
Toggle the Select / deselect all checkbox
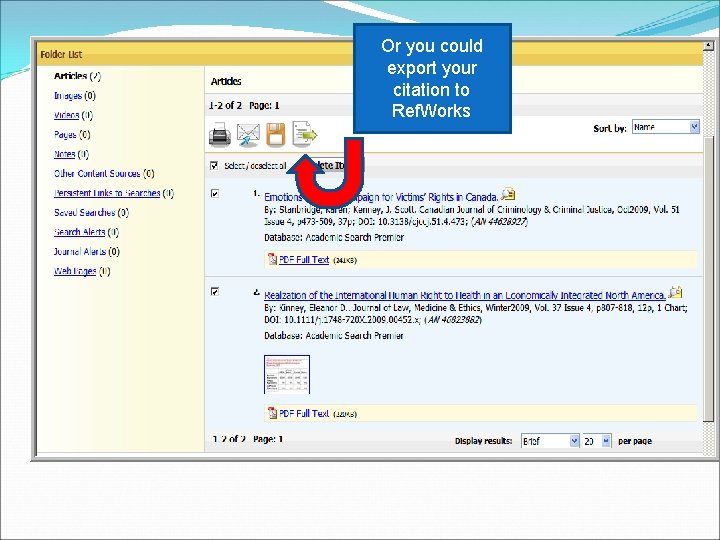coord(214,165)
